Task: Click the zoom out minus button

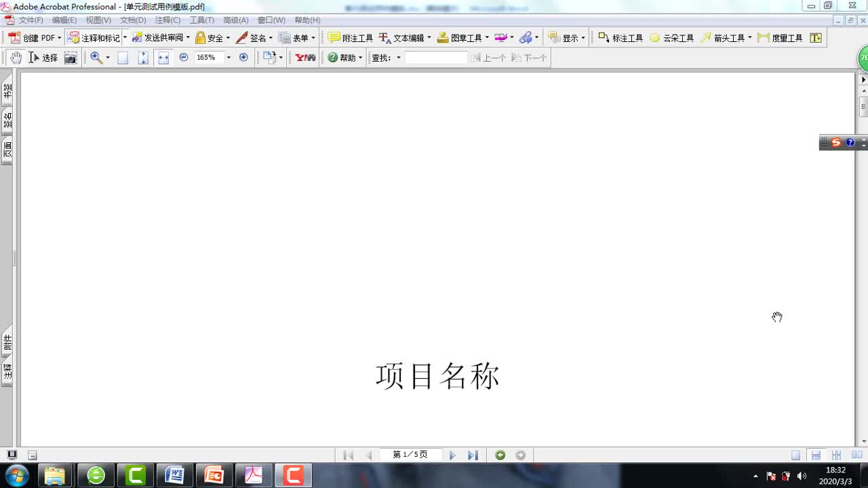Action: (x=184, y=58)
